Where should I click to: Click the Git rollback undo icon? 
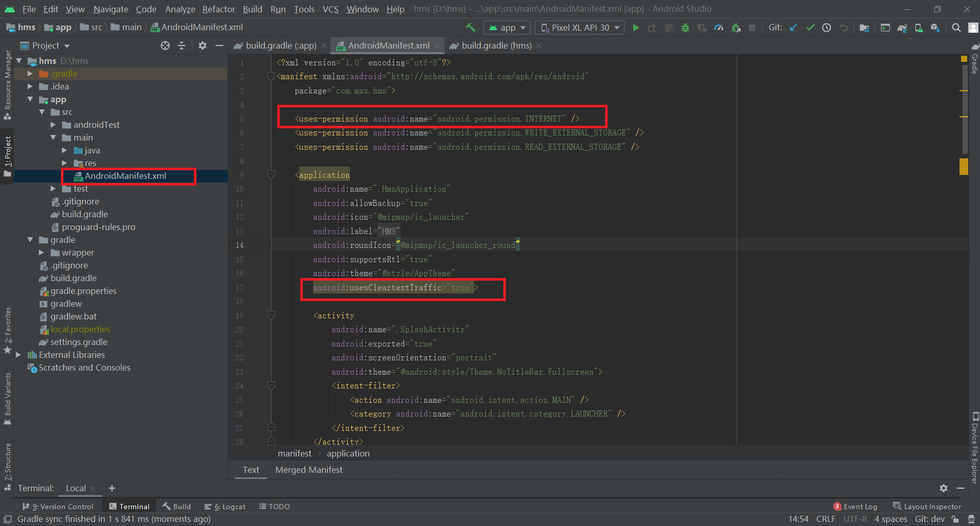(x=844, y=28)
